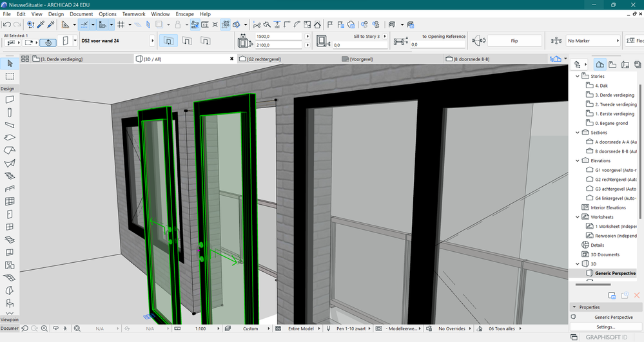This screenshot has width=644, height=342.
Task: Click the Flip button
Action: click(x=514, y=41)
